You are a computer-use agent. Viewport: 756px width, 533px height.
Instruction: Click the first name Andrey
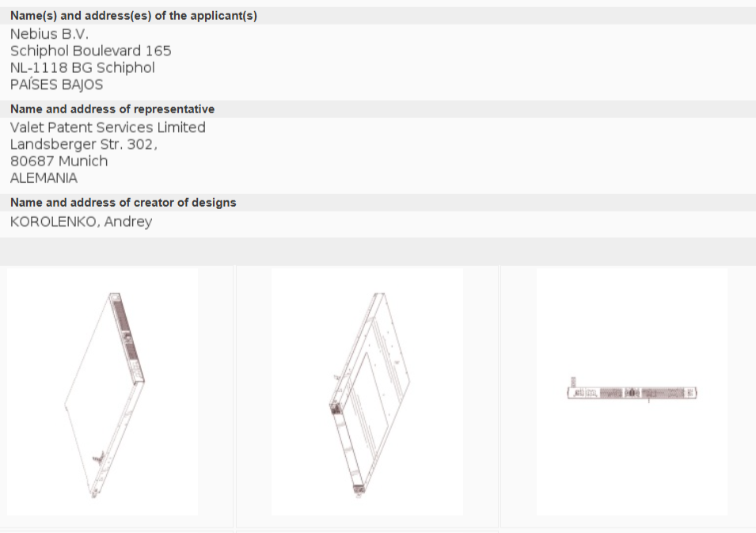[127, 222]
